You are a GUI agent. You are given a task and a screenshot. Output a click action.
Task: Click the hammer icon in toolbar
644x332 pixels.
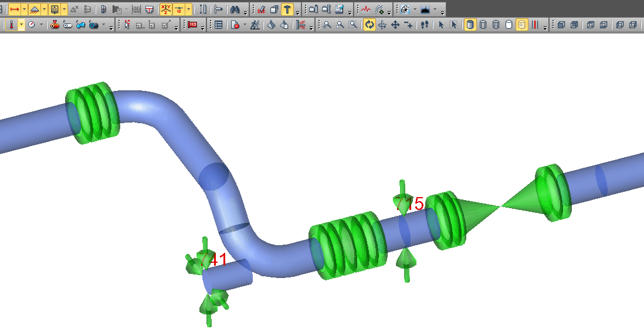pyautogui.click(x=287, y=9)
